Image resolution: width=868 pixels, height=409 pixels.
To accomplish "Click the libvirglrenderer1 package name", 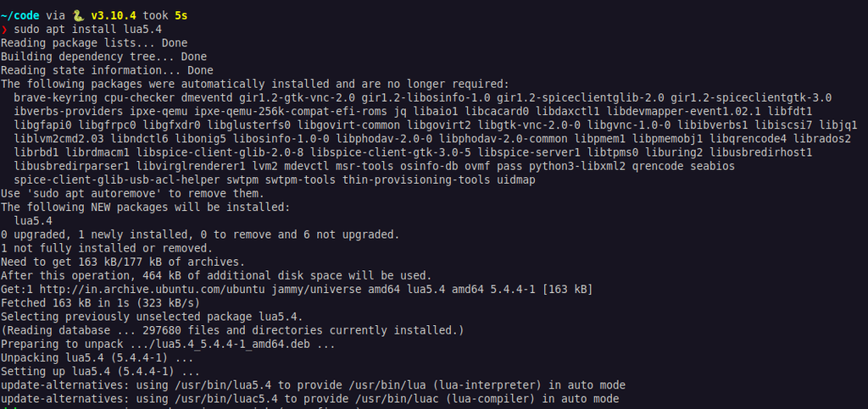I will 191,166.
